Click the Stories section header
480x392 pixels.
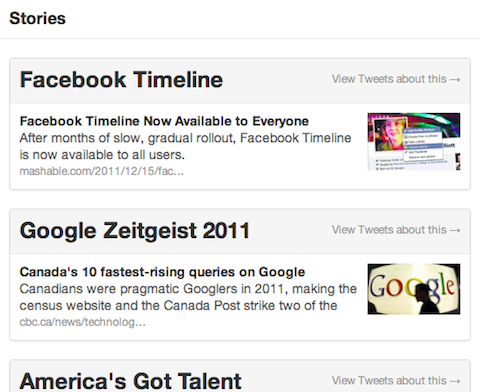pos(37,18)
